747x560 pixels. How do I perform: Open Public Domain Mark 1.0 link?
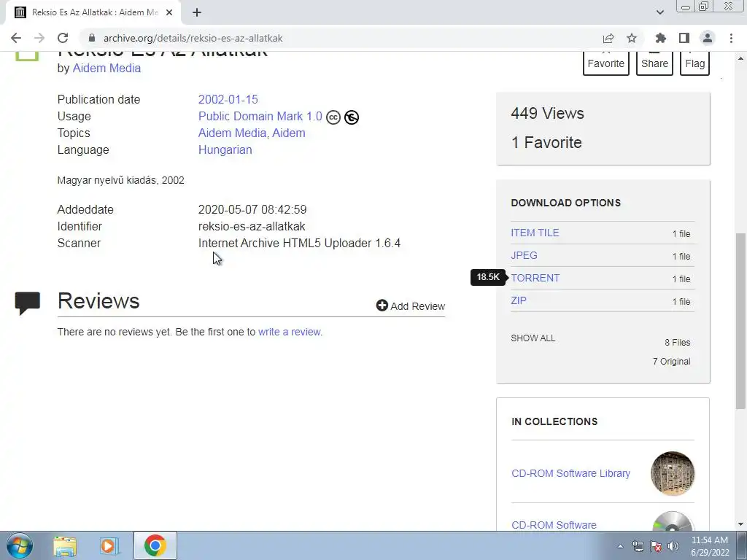[x=260, y=116]
